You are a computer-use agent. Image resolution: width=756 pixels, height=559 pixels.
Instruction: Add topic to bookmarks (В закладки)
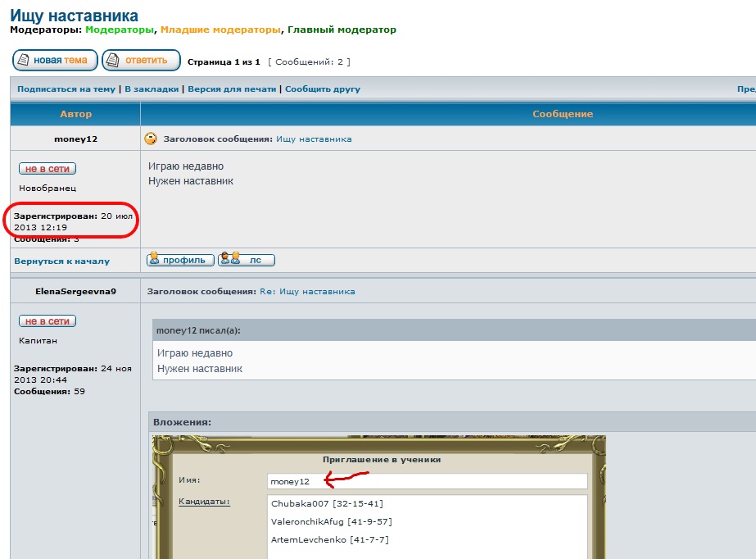(153, 89)
